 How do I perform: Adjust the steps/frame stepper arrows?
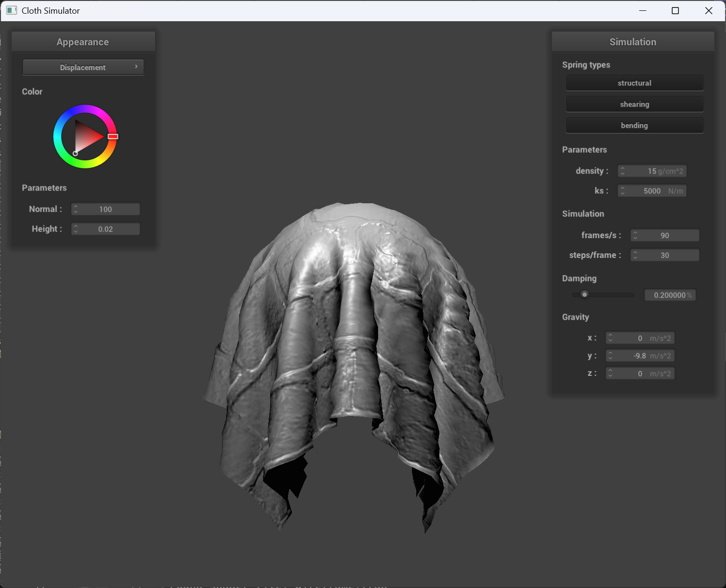pyautogui.click(x=635, y=255)
